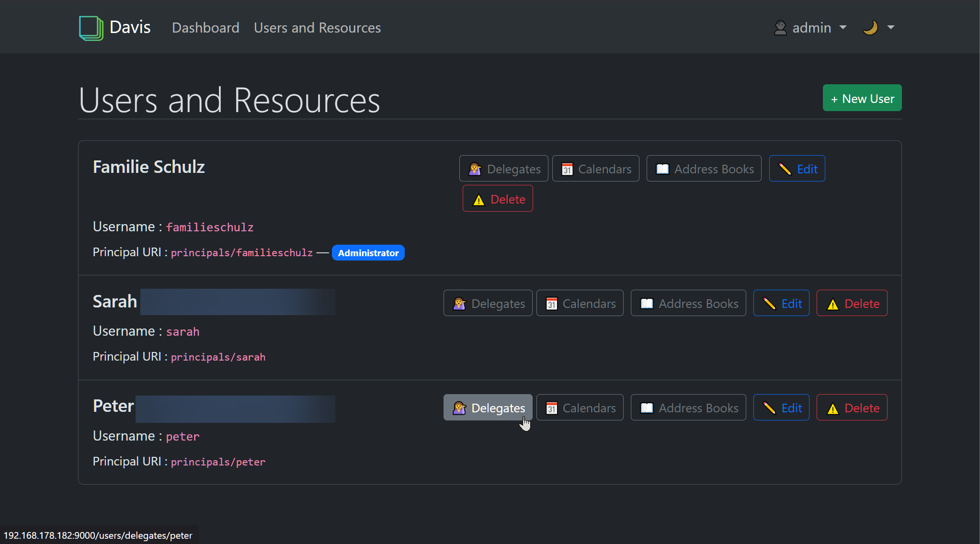This screenshot has width=980, height=544.
Task: Open Calendars for Peter
Action: (580, 408)
